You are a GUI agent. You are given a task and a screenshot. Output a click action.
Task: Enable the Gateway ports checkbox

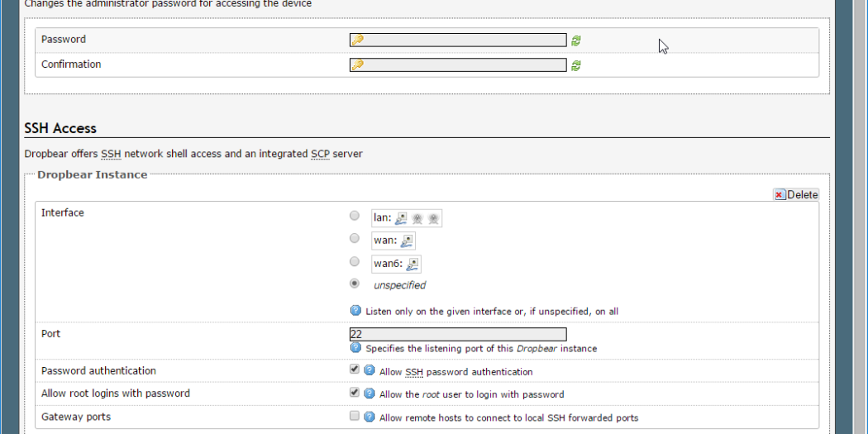coord(355,416)
